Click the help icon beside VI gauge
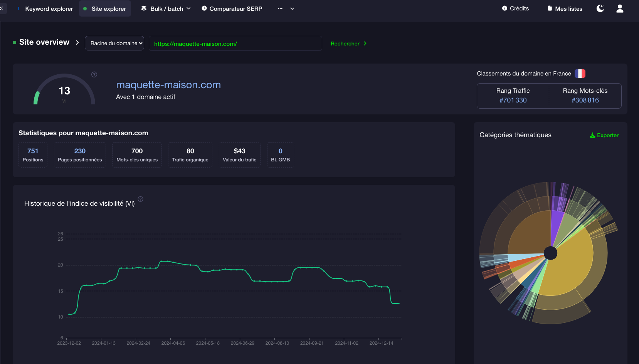Screen dimensions: 639x364 tap(94, 74)
